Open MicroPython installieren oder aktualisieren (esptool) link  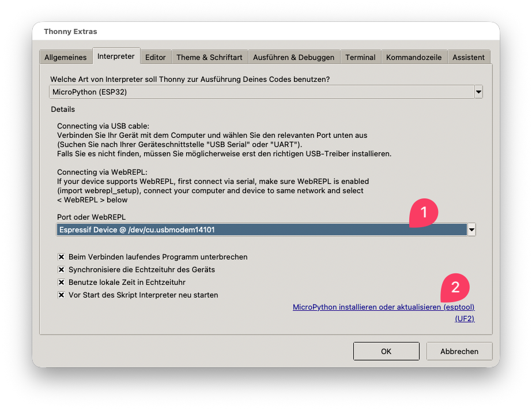[384, 307]
